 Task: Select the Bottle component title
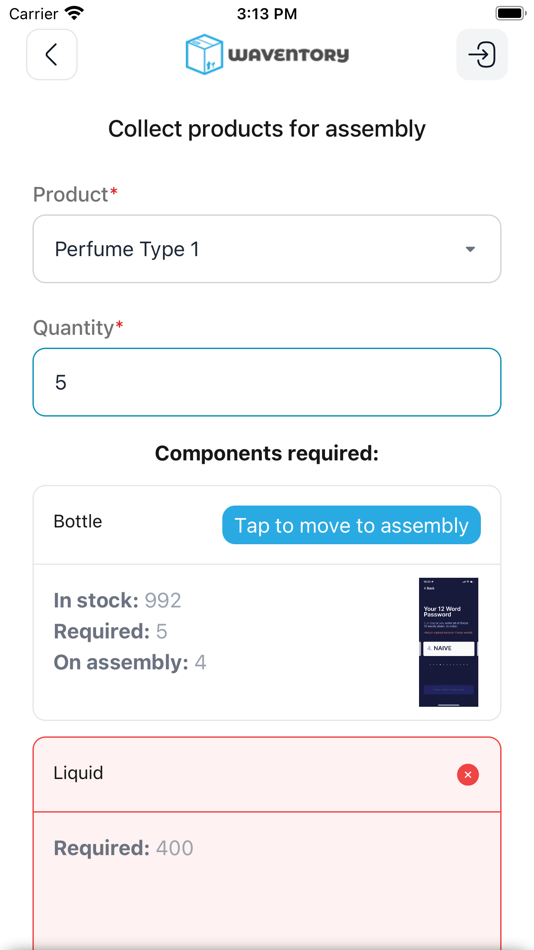click(x=78, y=522)
